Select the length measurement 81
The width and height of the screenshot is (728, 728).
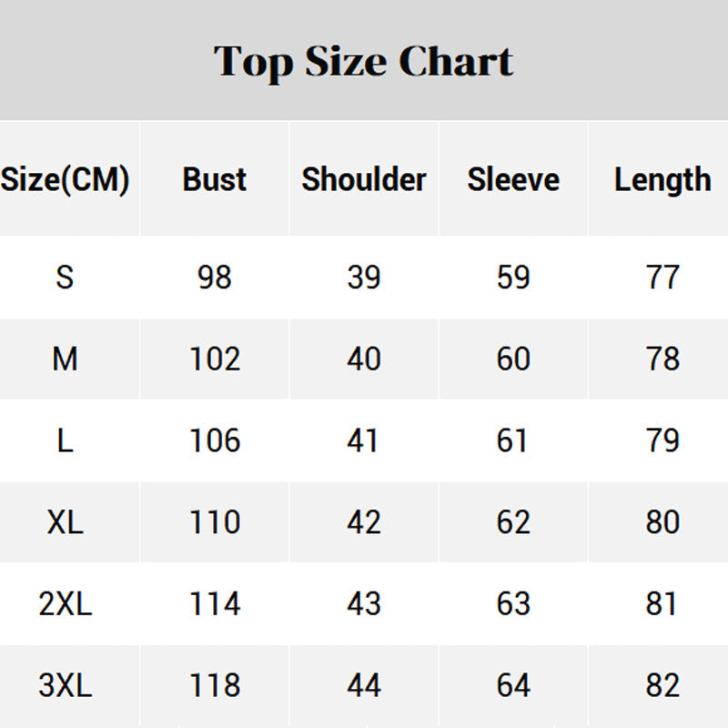pos(662,604)
